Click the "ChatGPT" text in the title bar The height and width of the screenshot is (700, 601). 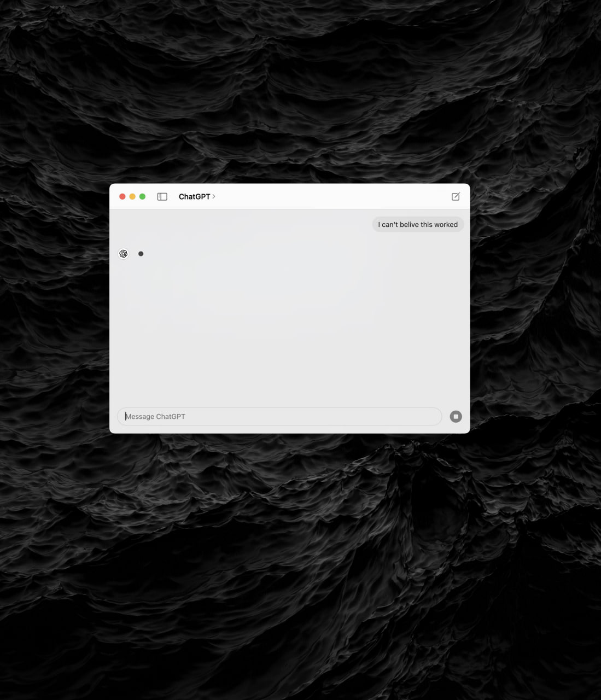click(x=194, y=197)
